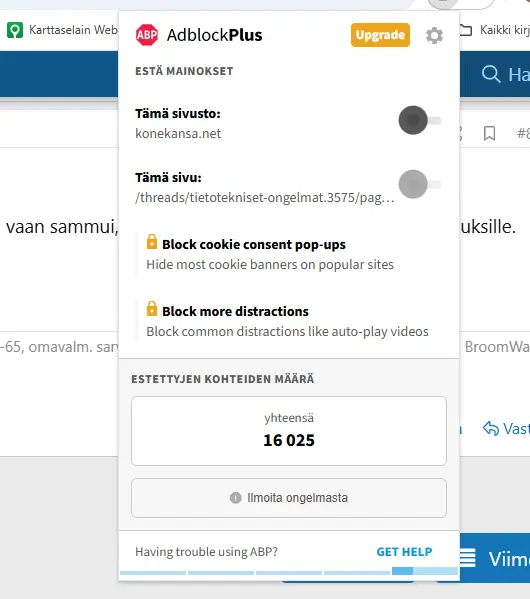Click the green Karttaselain map pin icon

click(15, 30)
